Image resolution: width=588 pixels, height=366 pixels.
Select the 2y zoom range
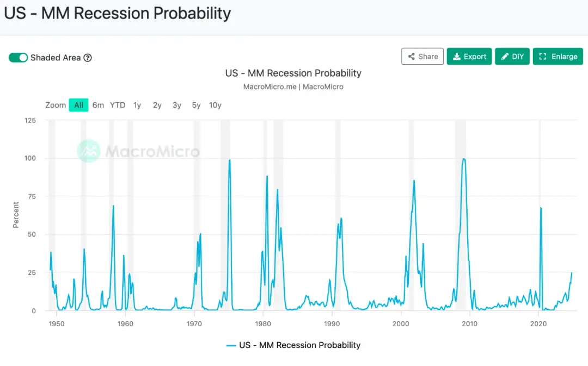click(x=157, y=105)
